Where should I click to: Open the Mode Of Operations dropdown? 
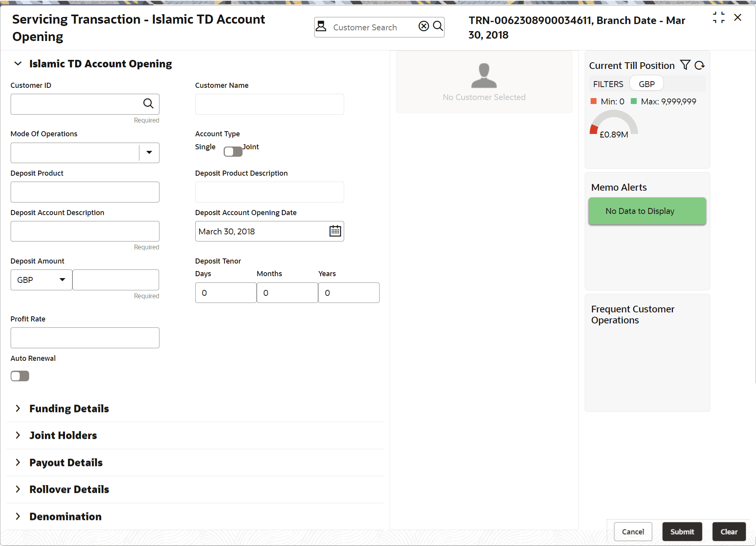tap(149, 152)
